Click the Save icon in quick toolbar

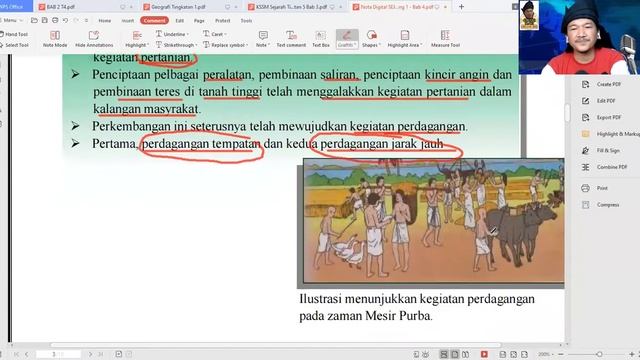pos(44,20)
